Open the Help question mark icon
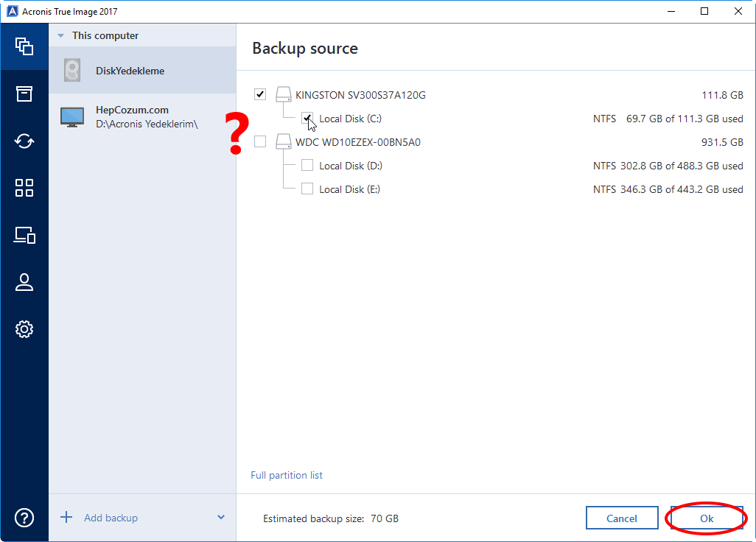This screenshot has width=756, height=542. tap(24, 518)
